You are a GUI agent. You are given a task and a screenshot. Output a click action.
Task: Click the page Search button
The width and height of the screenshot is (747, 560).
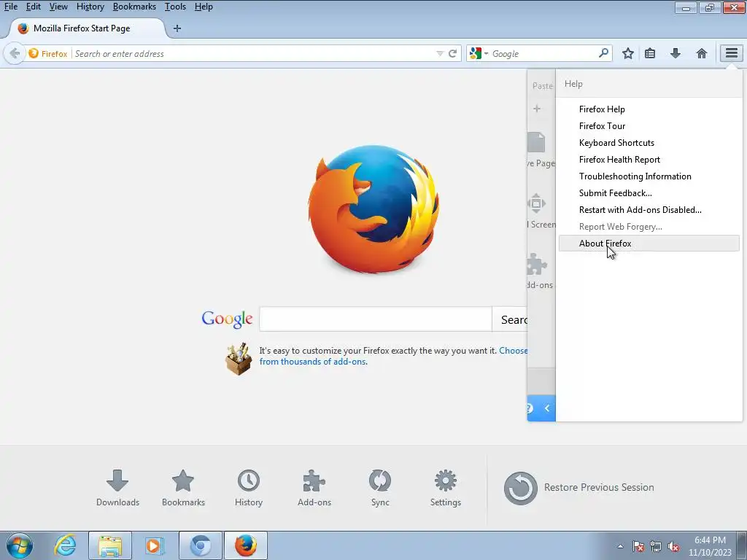coord(510,319)
